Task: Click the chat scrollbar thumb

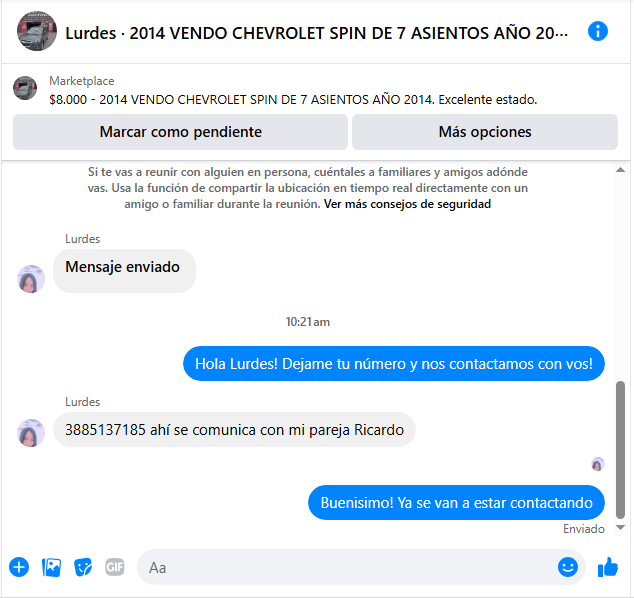Action: pos(620,450)
